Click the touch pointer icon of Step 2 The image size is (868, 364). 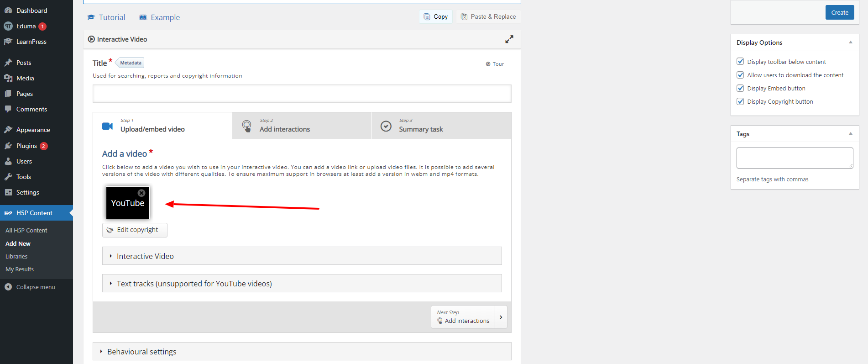point(246,126)
